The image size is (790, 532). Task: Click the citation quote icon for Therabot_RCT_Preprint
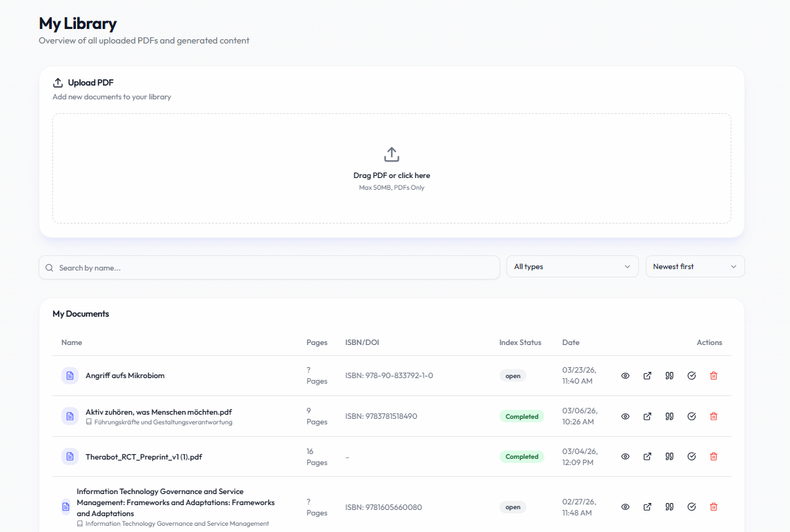coord(669,457)
